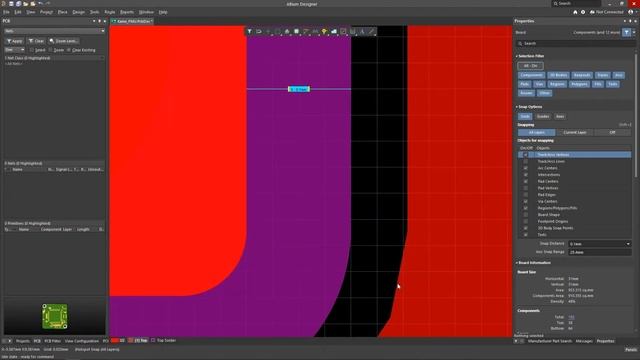Image resolution: width=640 pixels, height=360 pixels.
Task: Click the board thumbnail in the PCB panel
Action: (55, 316)
